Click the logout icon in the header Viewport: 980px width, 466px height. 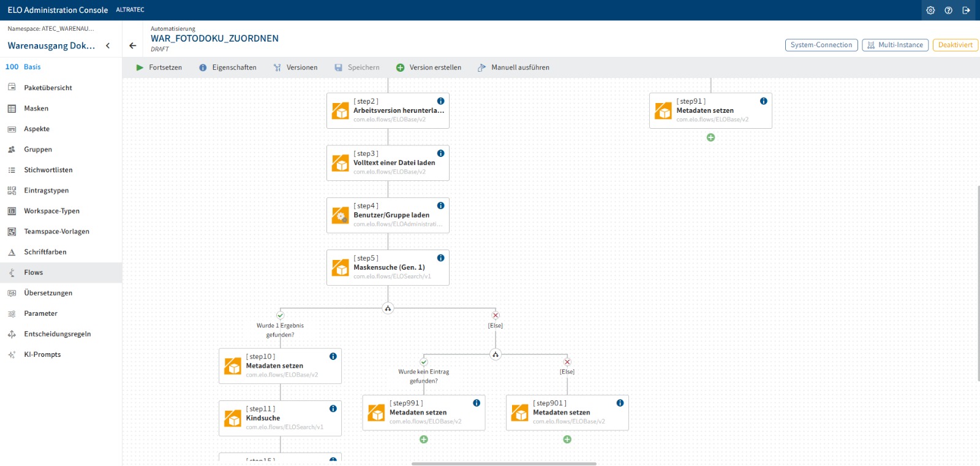point(966,10)
